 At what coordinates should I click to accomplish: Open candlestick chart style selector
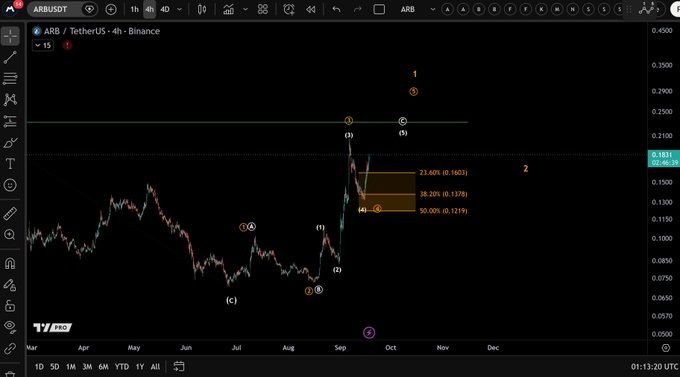pyautogui.click(x=202, y=9)
